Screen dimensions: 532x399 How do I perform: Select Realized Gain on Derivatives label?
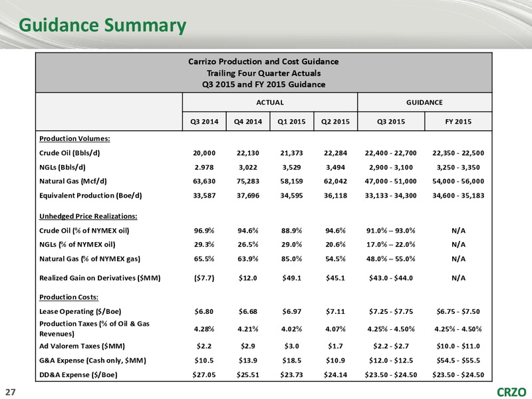point(100,278)
